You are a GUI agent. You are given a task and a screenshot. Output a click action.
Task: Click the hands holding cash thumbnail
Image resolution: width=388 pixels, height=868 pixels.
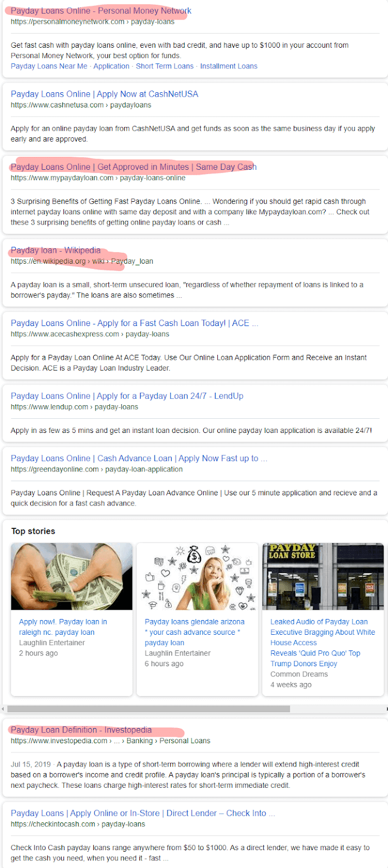pos(72,577)
